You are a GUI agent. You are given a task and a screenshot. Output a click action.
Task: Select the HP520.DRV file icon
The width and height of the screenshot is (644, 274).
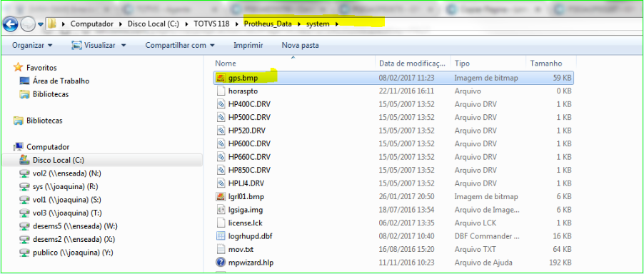(221, 131)
